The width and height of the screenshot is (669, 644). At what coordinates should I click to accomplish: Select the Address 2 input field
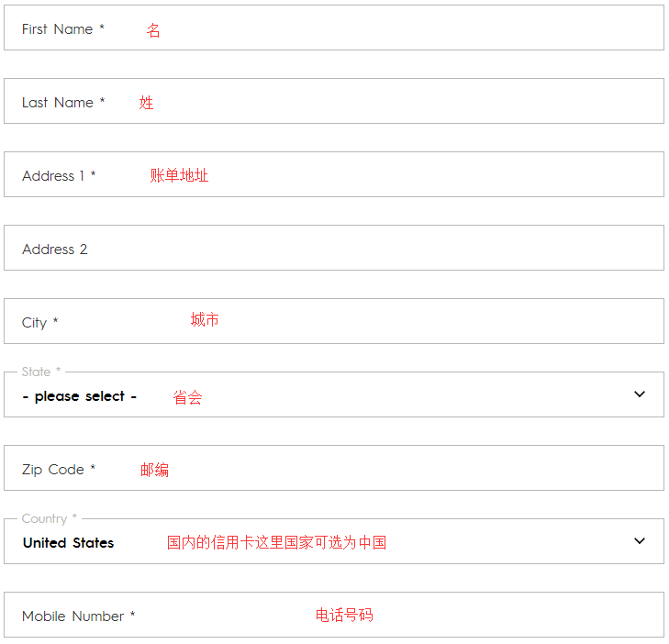tap(367, 249)
